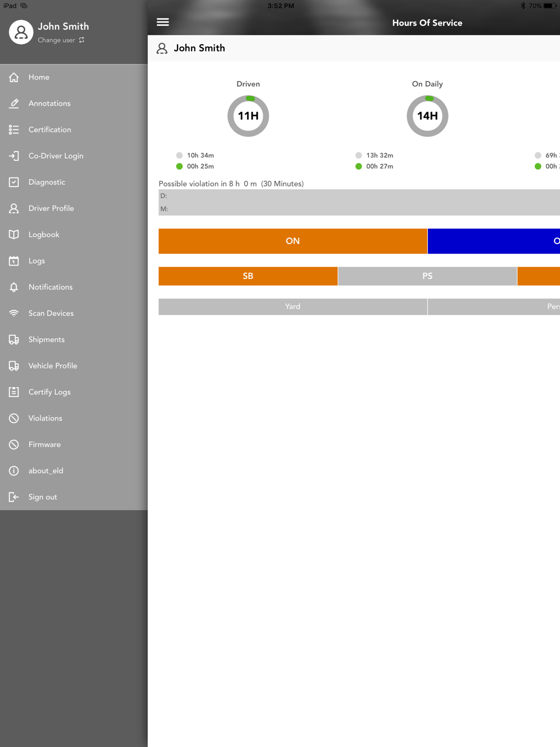
Task: Tap the 00h 27m on-duty value
Action: (380, 167)
